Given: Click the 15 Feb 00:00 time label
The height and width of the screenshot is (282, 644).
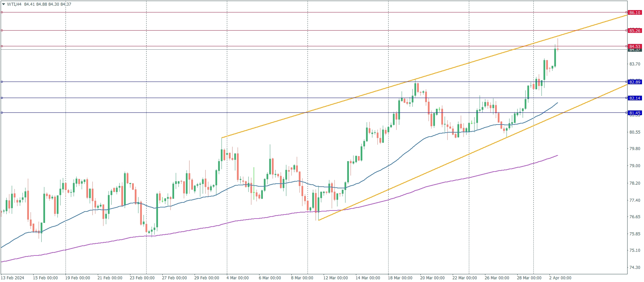Looking at the screenshot, I should (45, 278).
